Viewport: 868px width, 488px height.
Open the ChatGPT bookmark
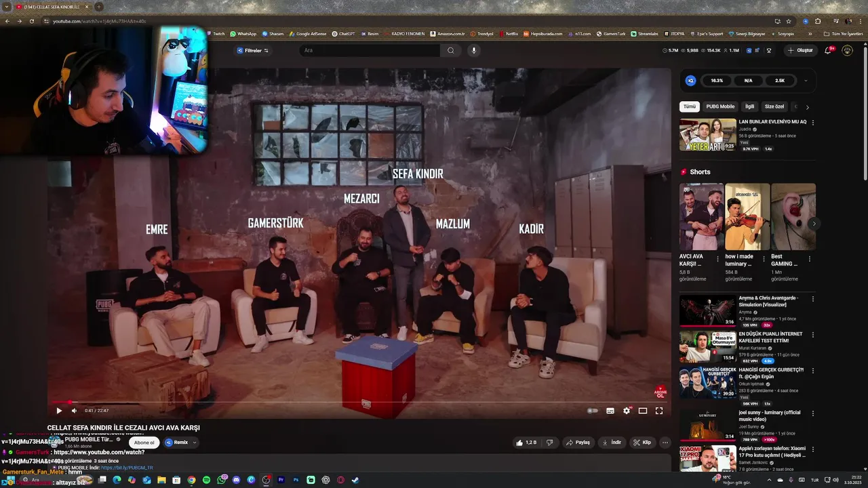click(x=343, y=33)
